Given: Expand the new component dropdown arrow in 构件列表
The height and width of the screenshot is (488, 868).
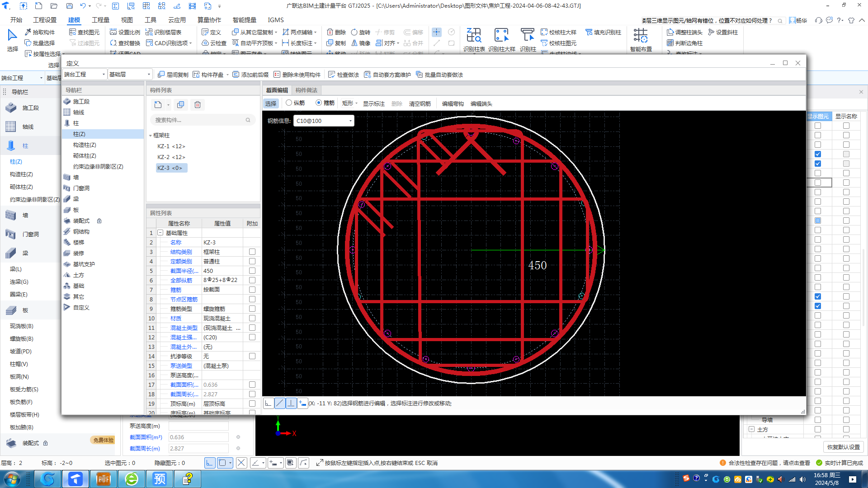Looking at the screenshot, I should click(x=168, y=105).
